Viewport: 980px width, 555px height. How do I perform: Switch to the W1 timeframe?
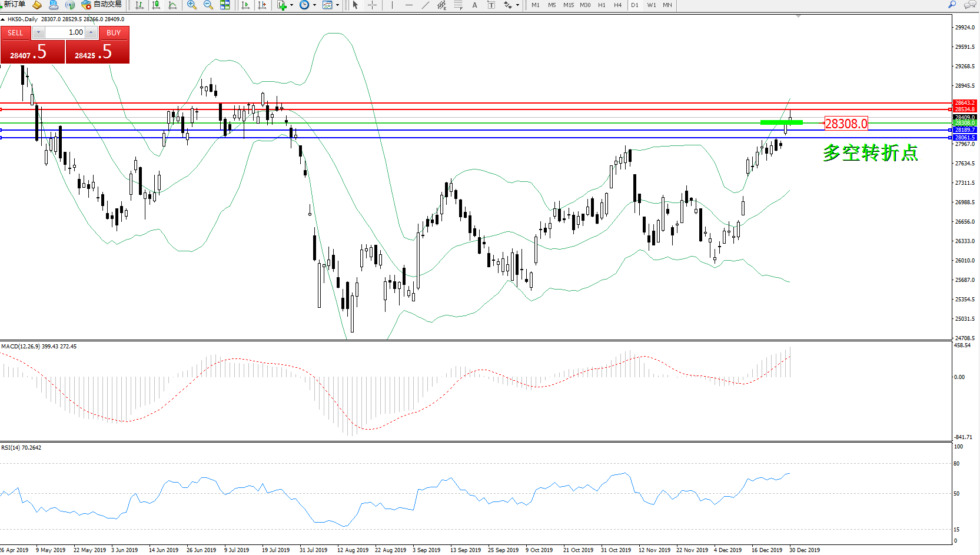[651, 5]
